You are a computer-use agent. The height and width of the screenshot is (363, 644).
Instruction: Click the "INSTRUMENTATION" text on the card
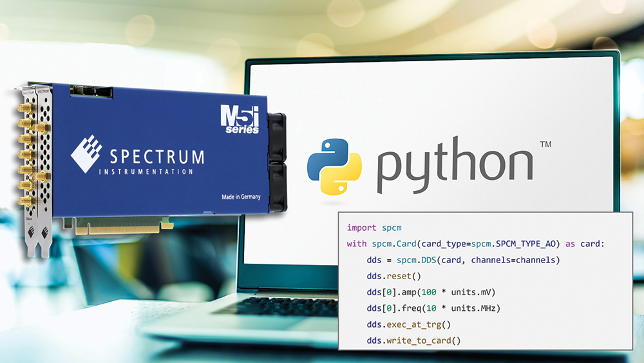[x=146, y=172]
